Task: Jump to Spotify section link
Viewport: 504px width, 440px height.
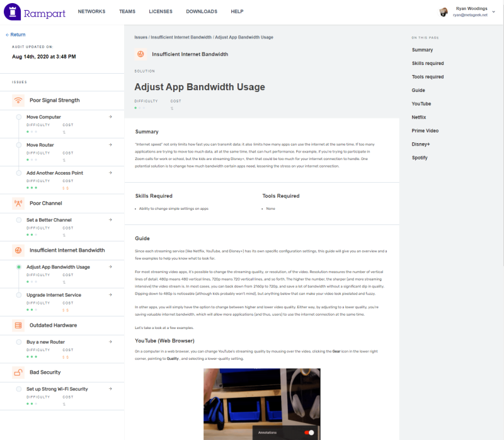Action: tap(420, 158)
